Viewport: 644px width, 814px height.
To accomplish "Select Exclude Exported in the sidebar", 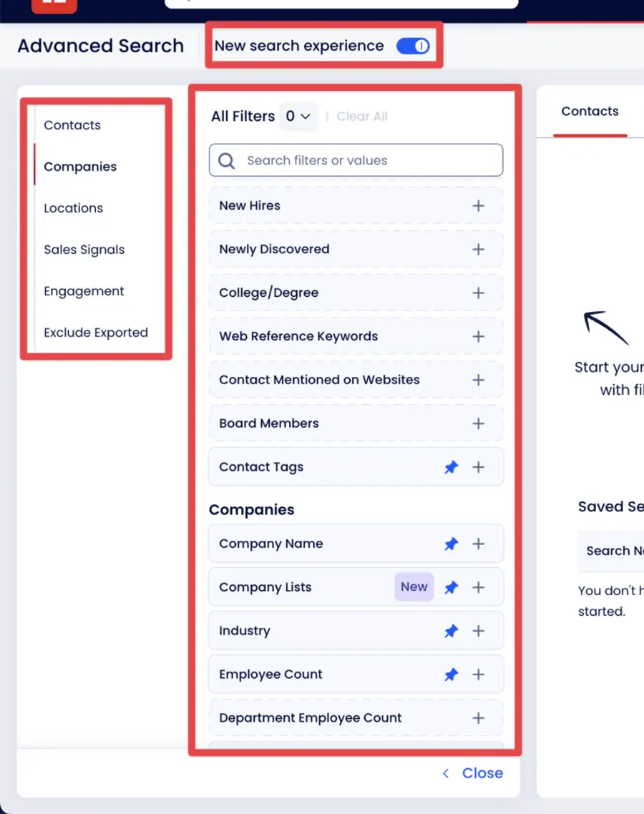I will tap(95, 333).
